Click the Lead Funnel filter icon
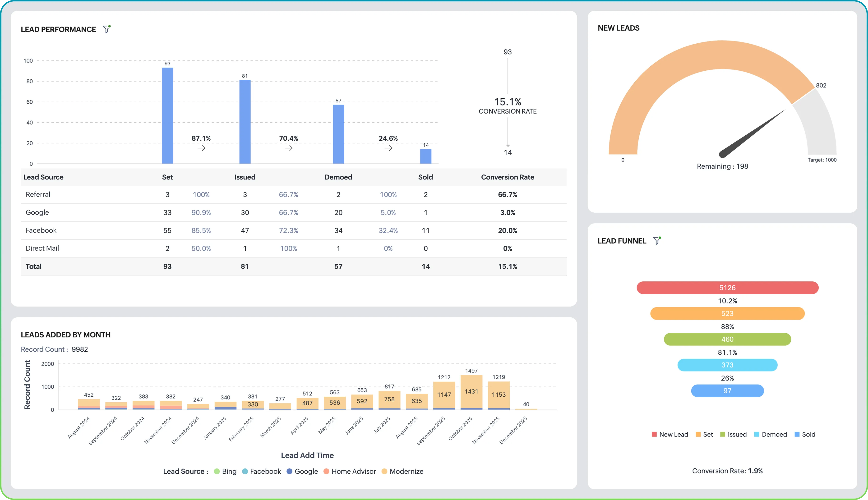 tap(656, 241)
